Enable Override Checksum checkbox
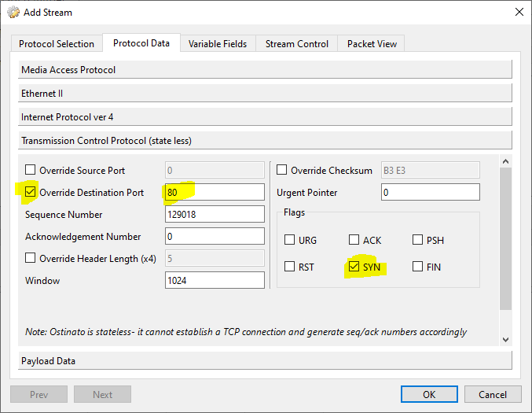The width and height of the screenshot is (532, 413). (x=281, y=169)
